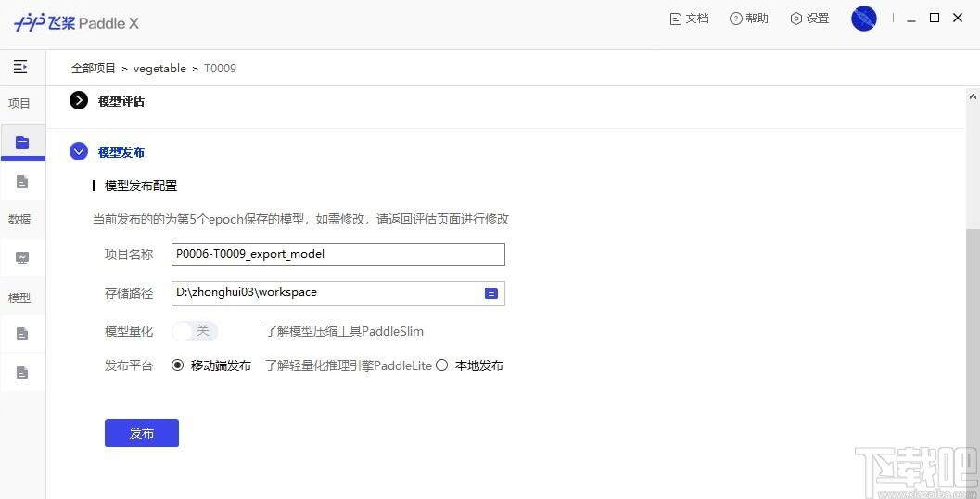Viewport: 980px width, 499px height.
Task: Open the user avatar profile
Action: tap(864, 19)
